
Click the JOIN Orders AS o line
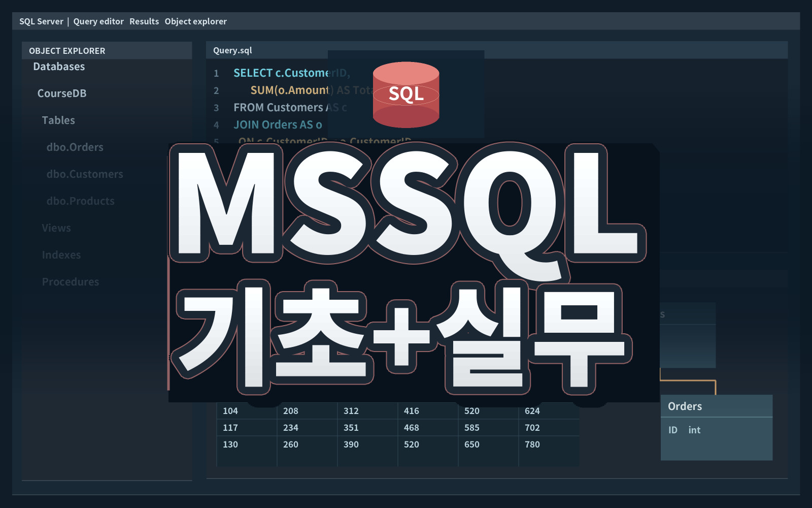278,125
